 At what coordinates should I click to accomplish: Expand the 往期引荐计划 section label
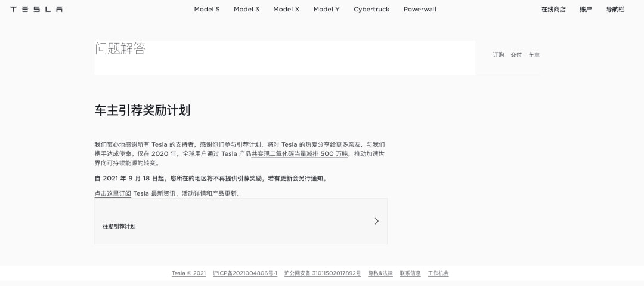coord(119,226)
